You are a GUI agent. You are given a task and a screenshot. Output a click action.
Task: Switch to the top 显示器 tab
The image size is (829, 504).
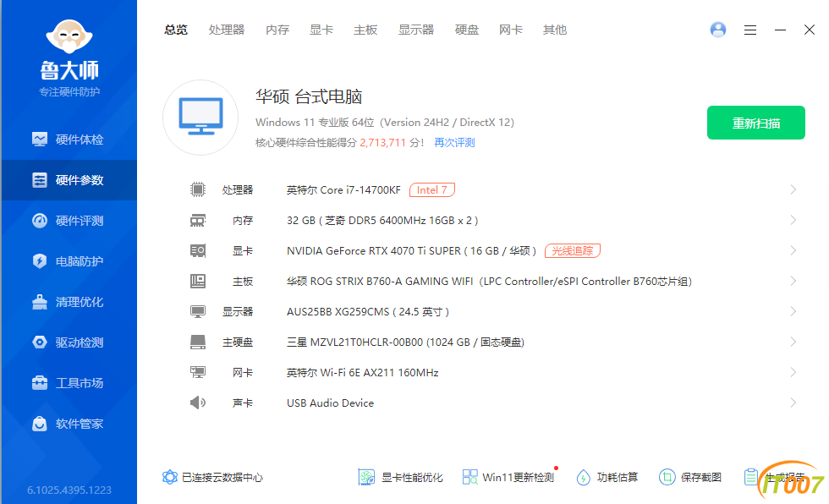point(416,30)
